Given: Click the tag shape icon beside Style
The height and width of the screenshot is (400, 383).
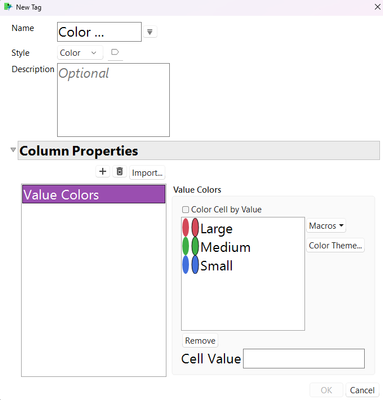Looking at the screenshot, I should click(x=115, y=52).
